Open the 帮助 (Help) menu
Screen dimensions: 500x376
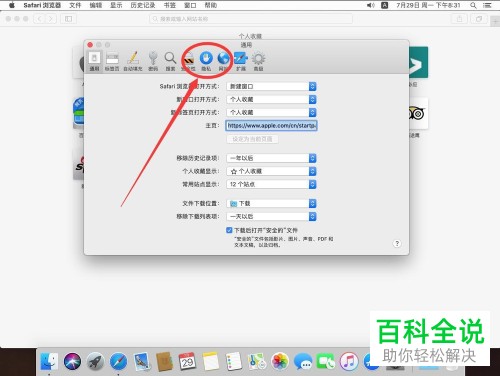pyautogui.click(x=211, y=5)
